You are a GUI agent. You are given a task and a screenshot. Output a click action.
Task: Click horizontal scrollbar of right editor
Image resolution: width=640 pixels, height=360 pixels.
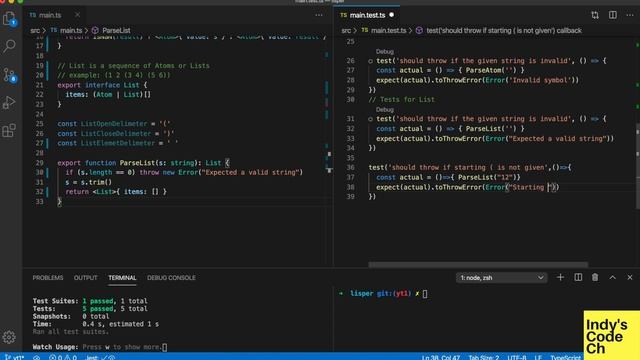pyautogui.click(x=478, y=265)
